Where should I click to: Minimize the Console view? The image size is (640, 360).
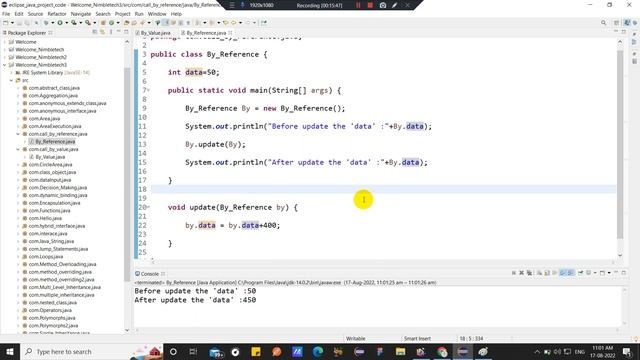[x=616, y=273]
